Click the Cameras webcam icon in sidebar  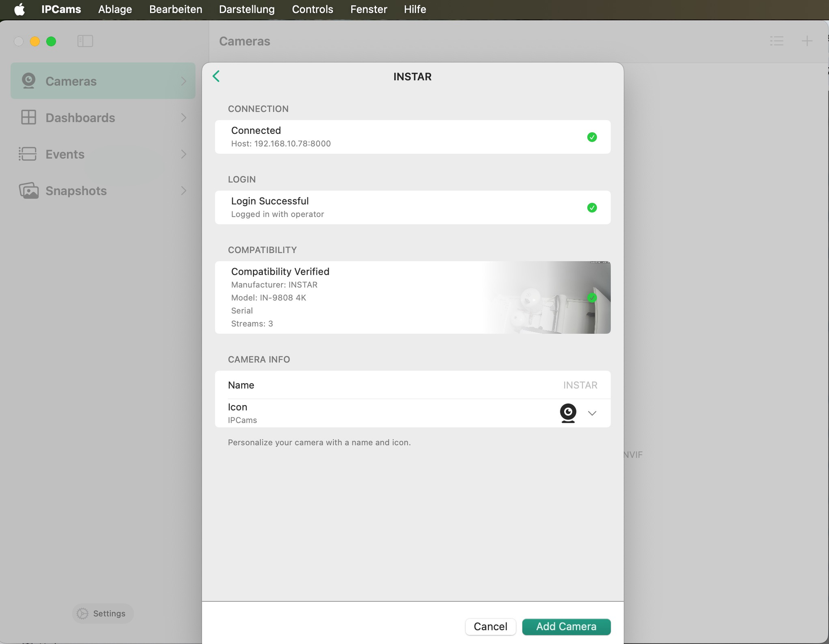pyautogui.click(x=29, y=81)
